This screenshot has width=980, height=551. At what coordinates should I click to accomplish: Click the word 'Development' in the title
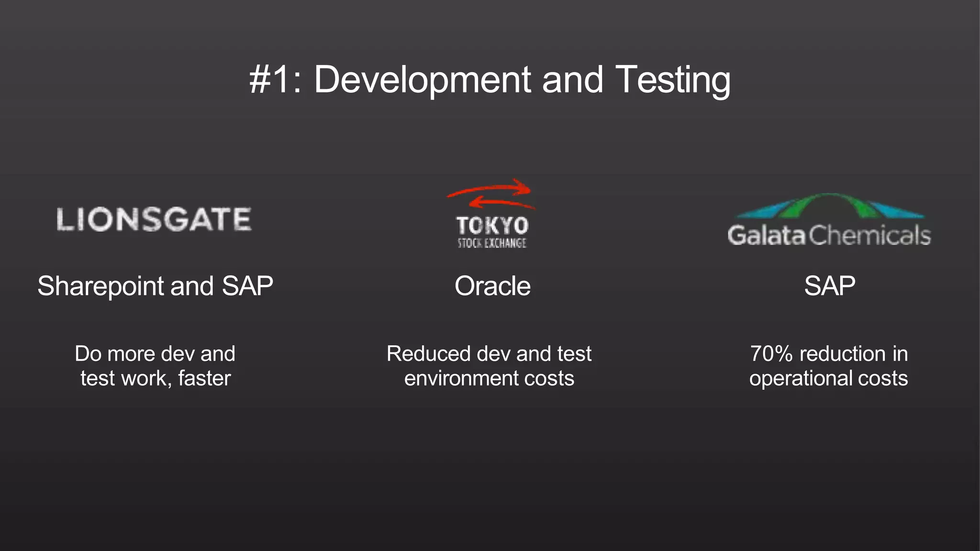[422, 80]
